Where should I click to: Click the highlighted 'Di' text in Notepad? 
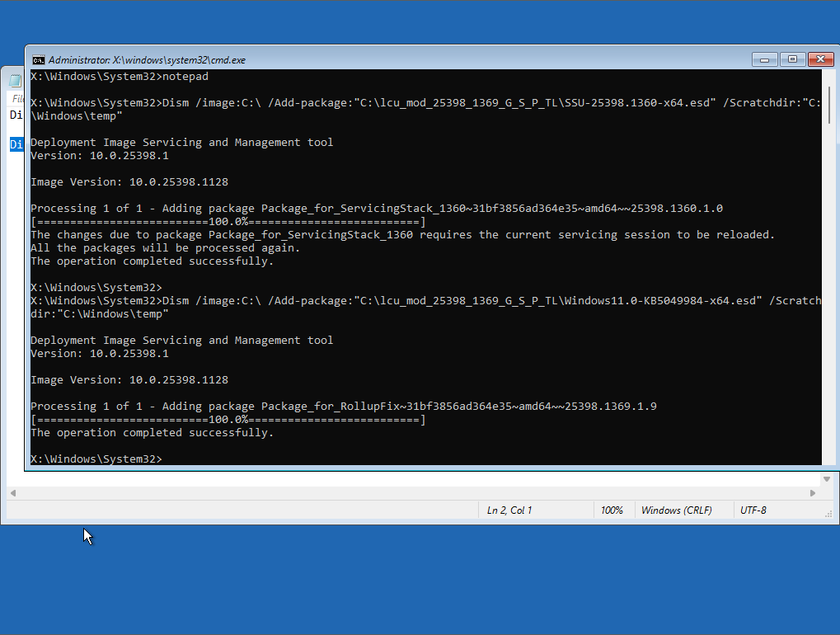(x=16, y=144)
